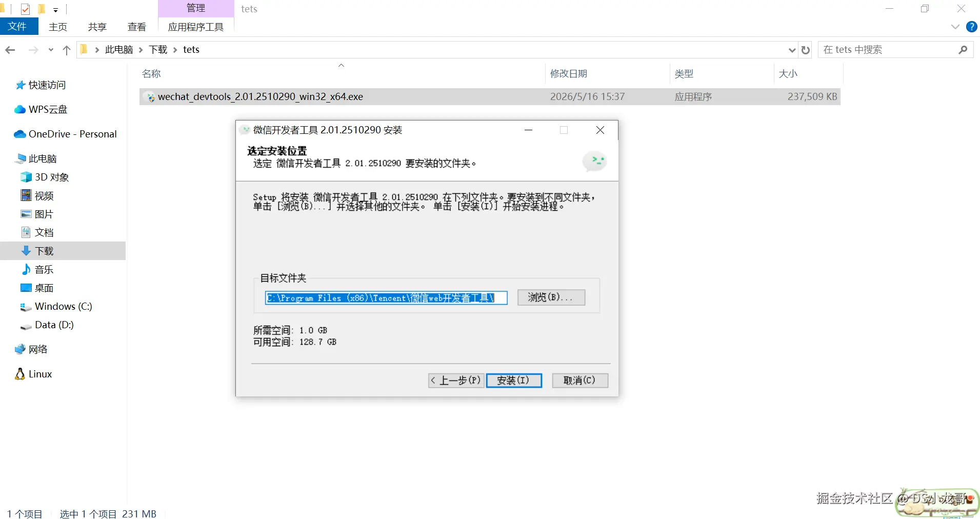Open the 桌面 folder in sidebar

click(x=37, y=288)
